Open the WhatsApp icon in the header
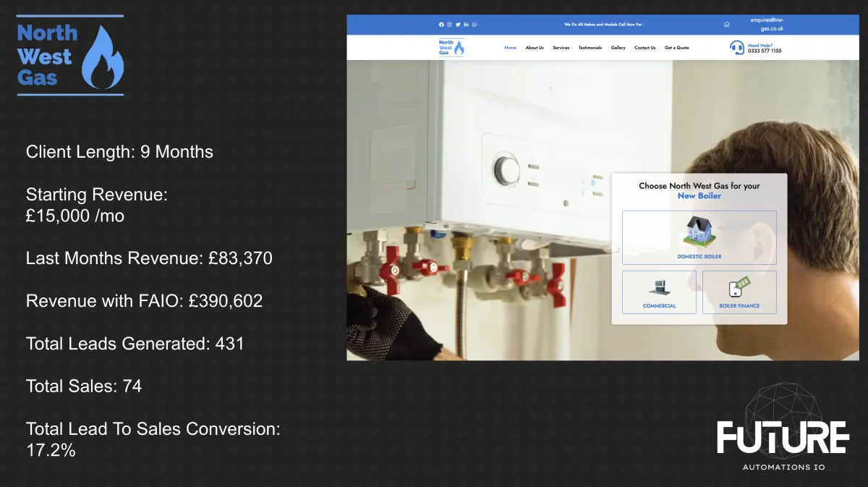Viewport: 868px width, 487px height. (x=475, y=25)
